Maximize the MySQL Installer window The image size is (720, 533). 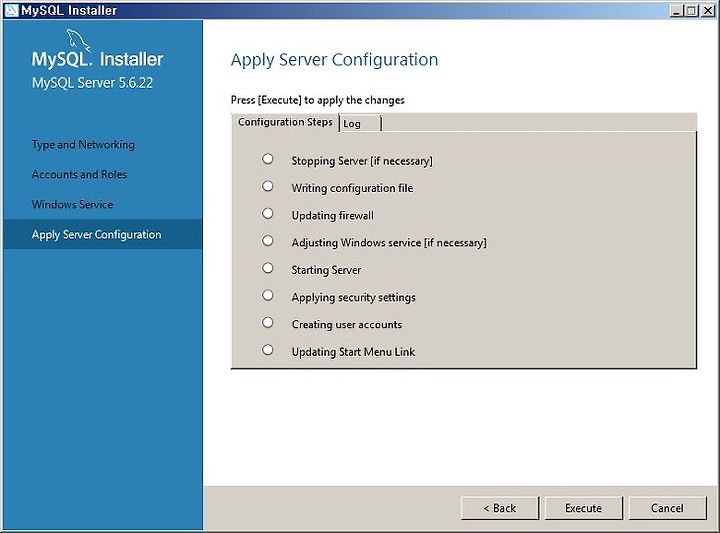691,10
